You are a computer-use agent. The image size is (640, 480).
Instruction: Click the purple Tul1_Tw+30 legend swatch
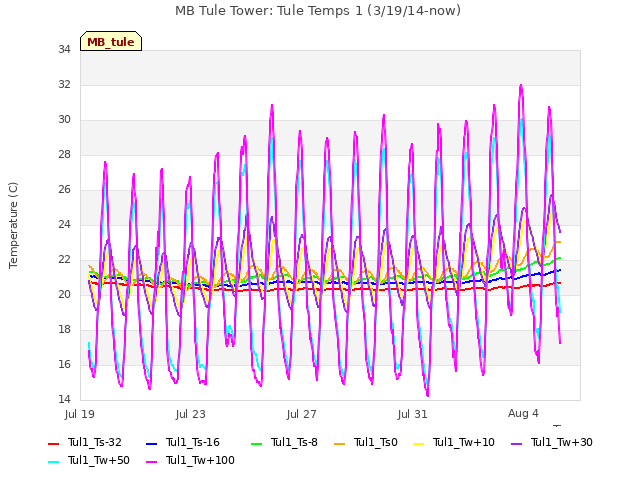pos(516,443)
